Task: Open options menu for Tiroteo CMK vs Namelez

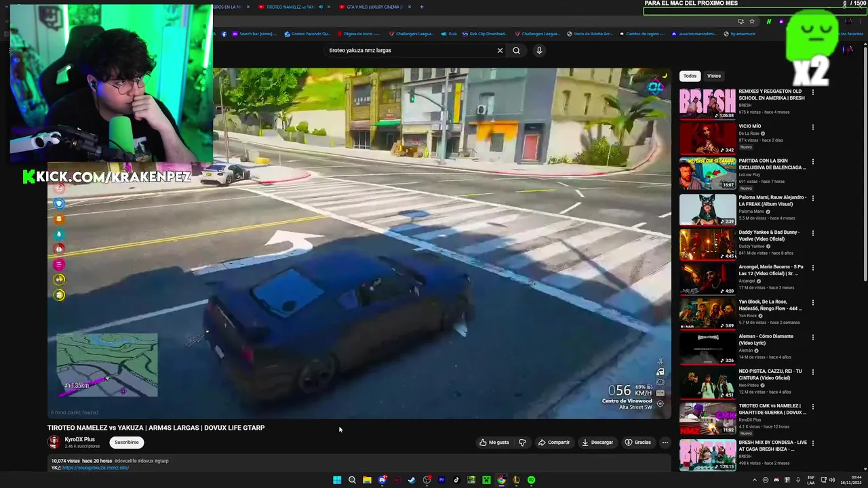Action: point(812,407)
